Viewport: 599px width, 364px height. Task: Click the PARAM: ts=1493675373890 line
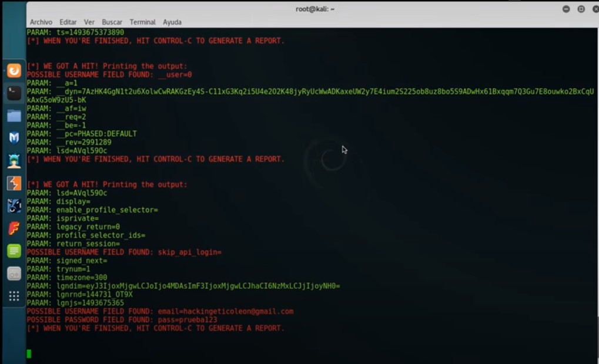pos(75,32)
